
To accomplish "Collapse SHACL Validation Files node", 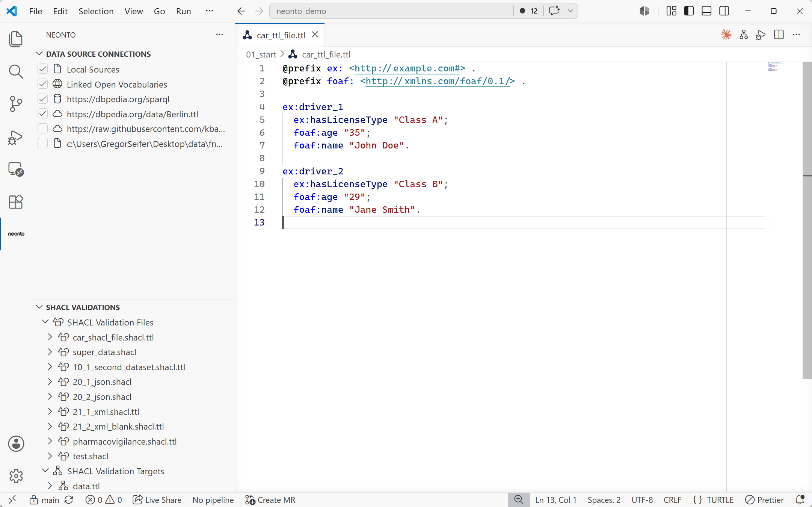I will (x=45, y=322).
